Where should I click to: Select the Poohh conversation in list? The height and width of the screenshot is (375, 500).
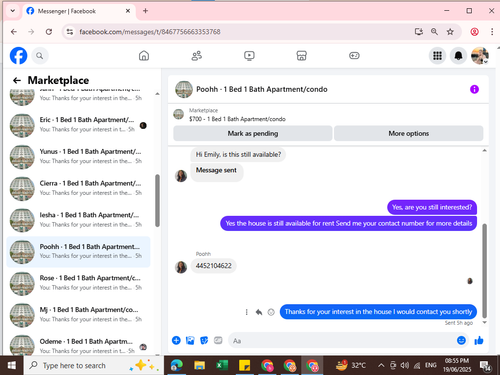pos(78,252)
